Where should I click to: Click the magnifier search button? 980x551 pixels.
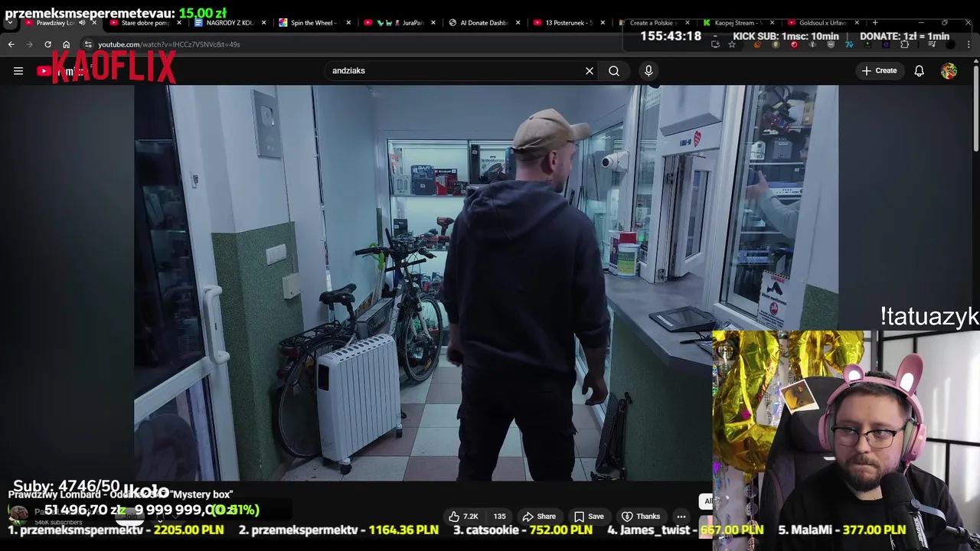(x=614, y=70)
